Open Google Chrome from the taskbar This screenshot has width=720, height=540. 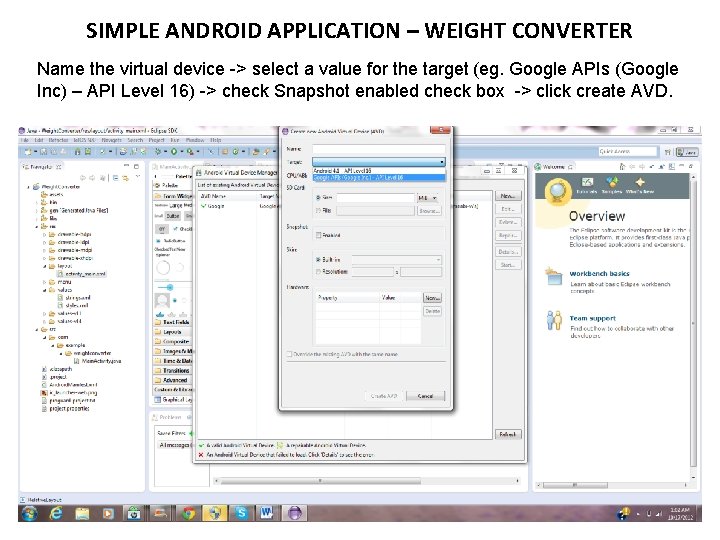[x=187, y=513]
